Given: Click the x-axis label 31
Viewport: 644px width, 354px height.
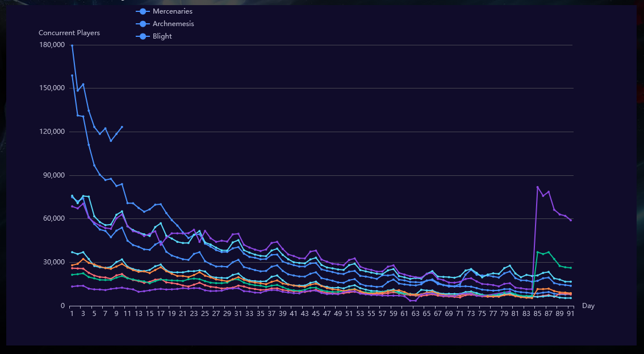Looking at the screenshot, I should tap(238, 314).
